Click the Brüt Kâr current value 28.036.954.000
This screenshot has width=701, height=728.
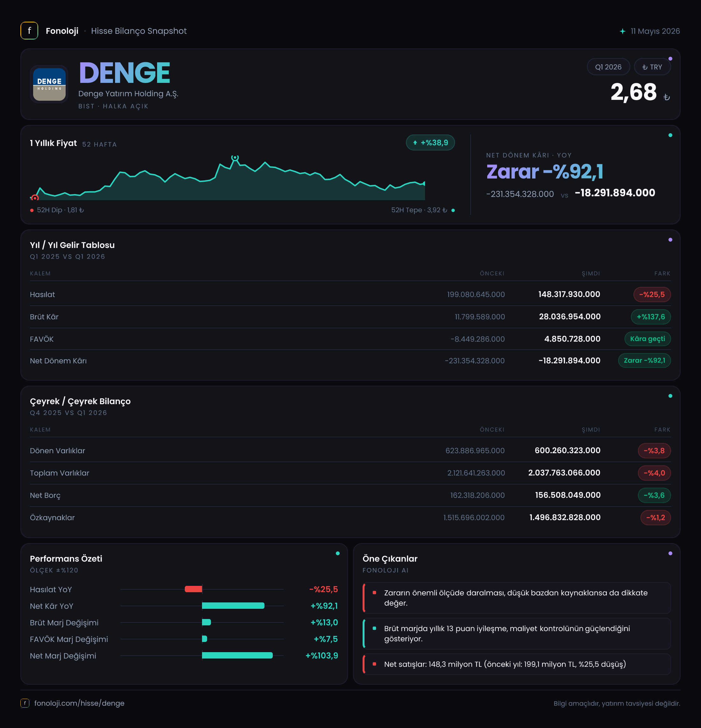click(570, 317)
